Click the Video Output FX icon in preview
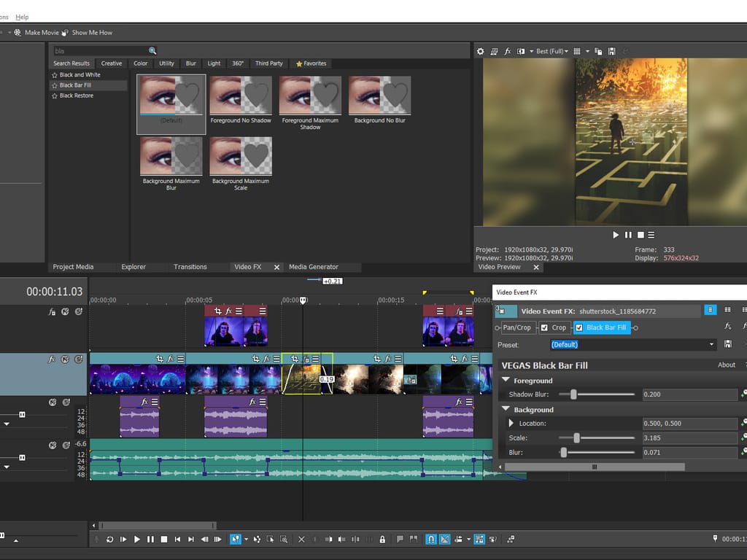Image resolution: width=747 pixels, height=560 pixels. tap(508, 52)
